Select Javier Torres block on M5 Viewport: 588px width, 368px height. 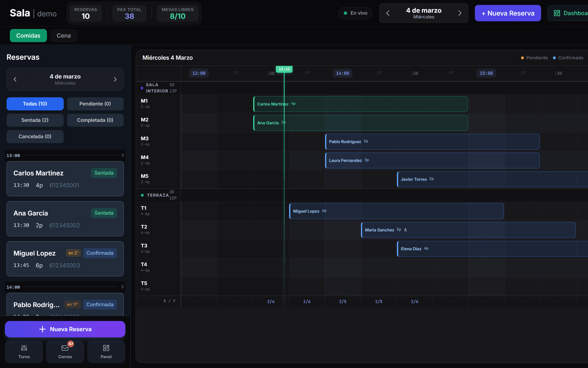[492, 179]
